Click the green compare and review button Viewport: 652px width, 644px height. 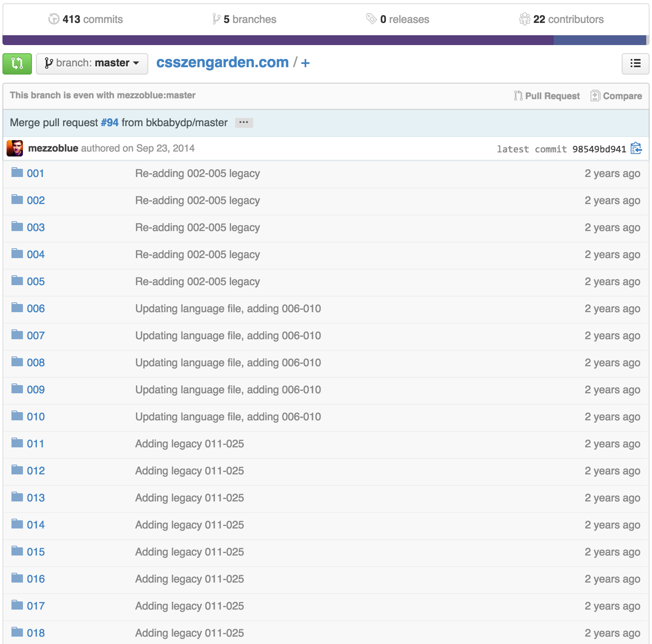[17, 63]
